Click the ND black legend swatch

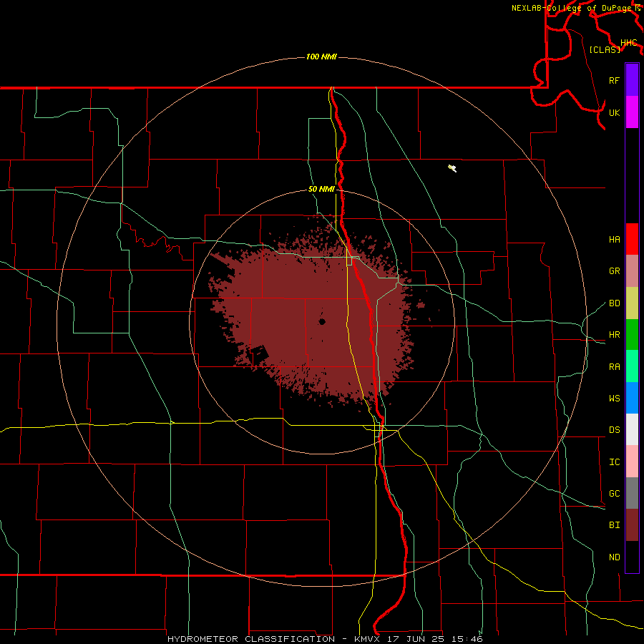632,557
